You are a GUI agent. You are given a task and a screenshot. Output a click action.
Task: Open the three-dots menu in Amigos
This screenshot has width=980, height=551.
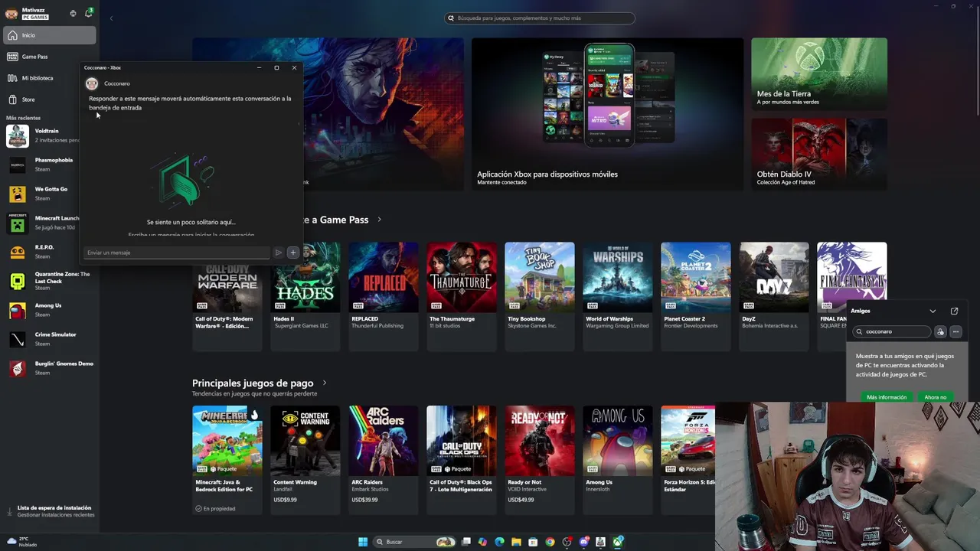(x=956, y=332)
